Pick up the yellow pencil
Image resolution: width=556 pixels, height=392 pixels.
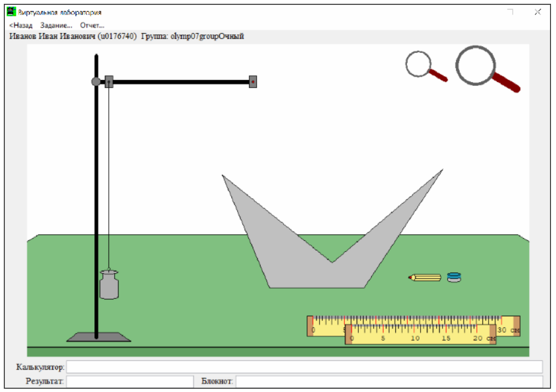point(425,277)
